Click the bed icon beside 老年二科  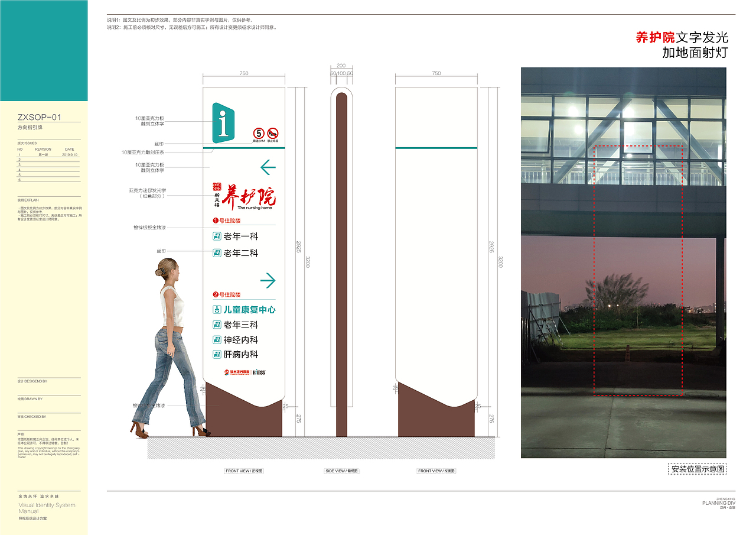tap(217, 253)
